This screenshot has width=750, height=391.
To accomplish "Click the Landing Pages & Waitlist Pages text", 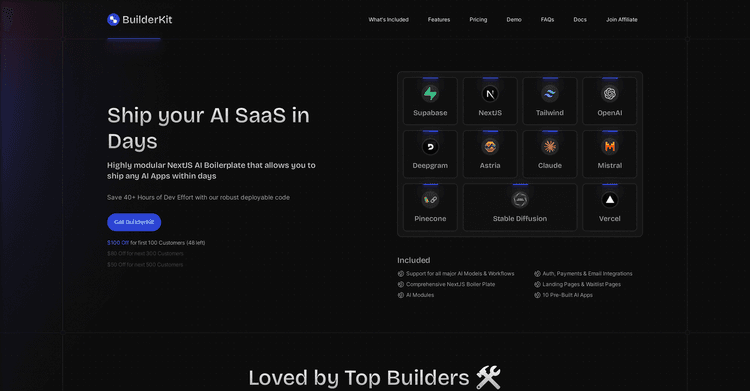I will 582,284.
